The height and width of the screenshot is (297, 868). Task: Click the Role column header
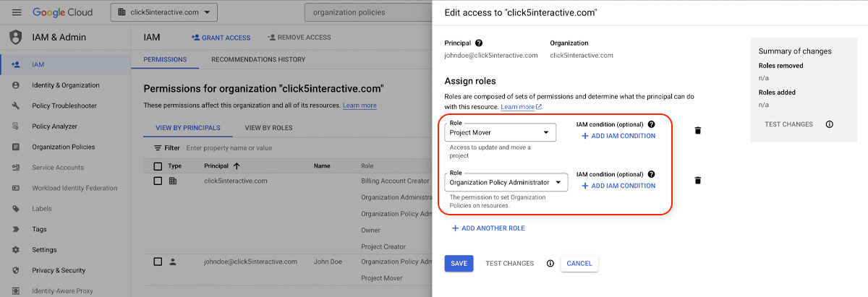(x=367, y=165)
